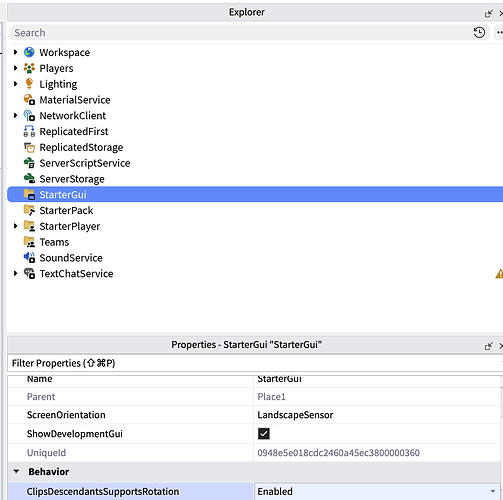
Task: Click the TextChatService warning icon
Action: click(499, 274)
